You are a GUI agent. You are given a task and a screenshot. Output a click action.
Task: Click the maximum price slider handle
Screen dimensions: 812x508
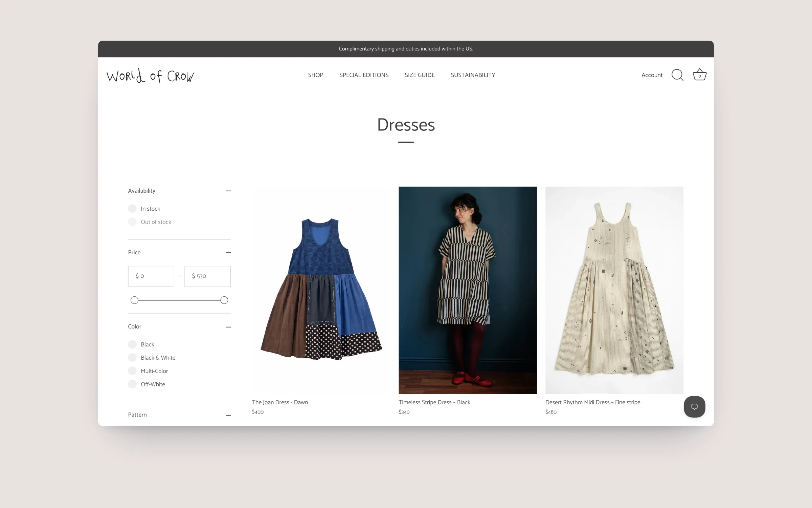[224, 300]
